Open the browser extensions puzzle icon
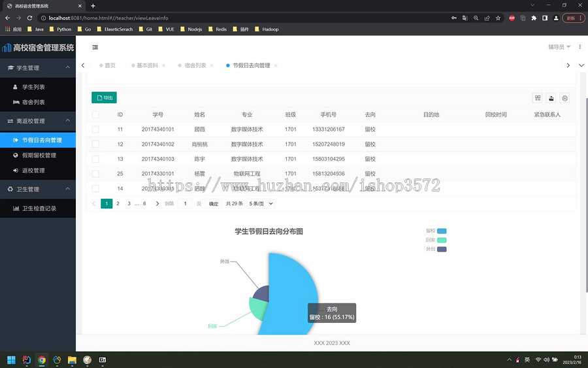The height and width of the screenshot is (368, 588). [x=534, y=18]
